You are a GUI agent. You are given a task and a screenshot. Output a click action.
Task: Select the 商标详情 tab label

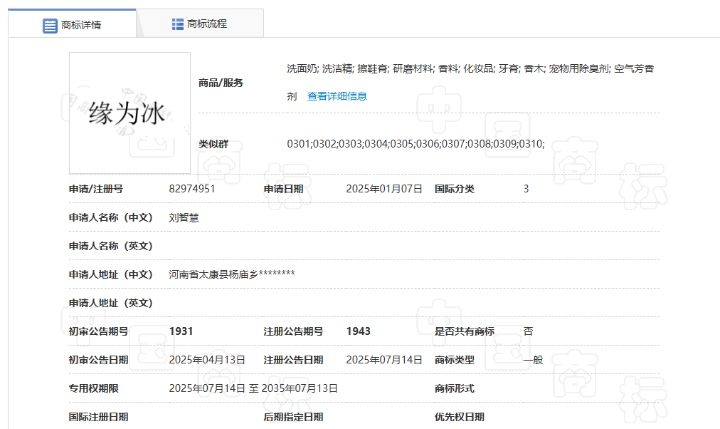click(81, 24)
